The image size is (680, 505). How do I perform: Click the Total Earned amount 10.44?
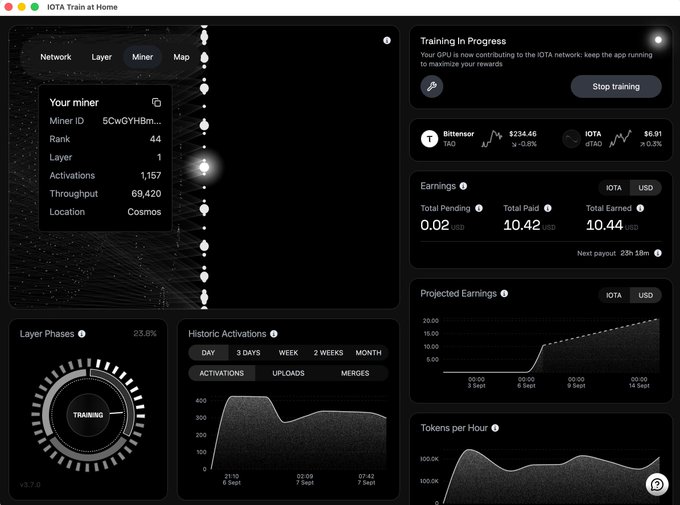point(604,225)
